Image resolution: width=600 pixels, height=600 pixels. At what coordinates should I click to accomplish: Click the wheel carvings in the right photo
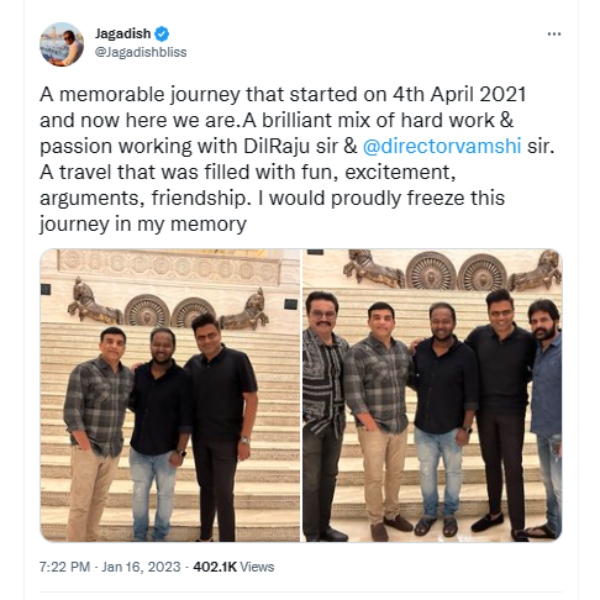(x=456, y=271)
